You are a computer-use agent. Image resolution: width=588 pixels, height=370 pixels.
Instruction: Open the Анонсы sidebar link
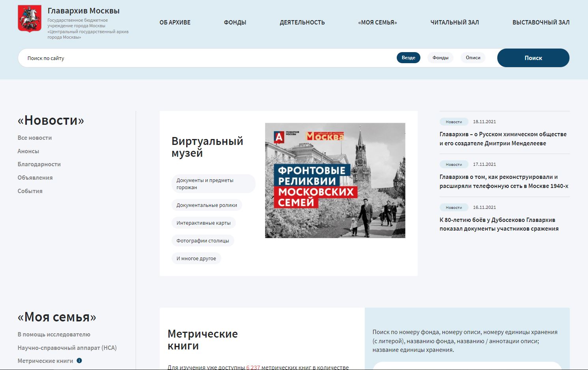[28, 151]
